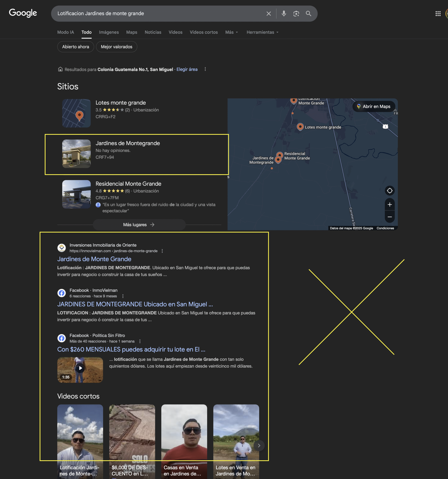
Task: Open the $6,000 DE DESCUENTO short video
Action: pos(132,441)
